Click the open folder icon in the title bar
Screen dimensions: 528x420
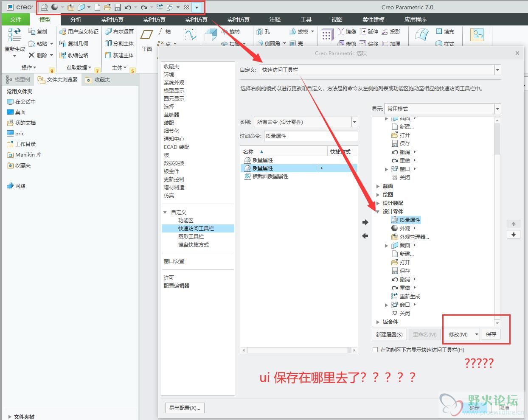[x=107, y=7]
